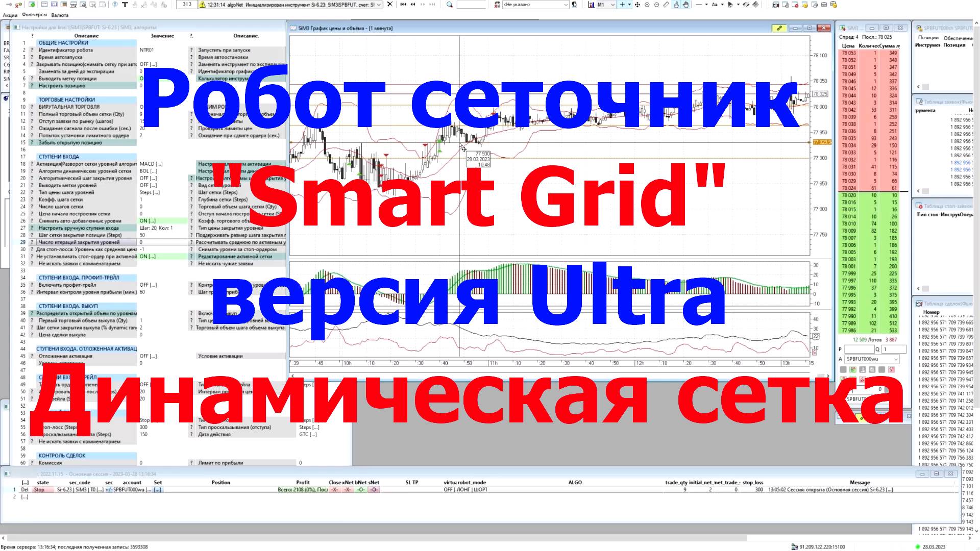The height and width of the screenshot is (551, 980).
Task: Select the Text (T) annotation tool
Action: pyautogui.click(x=125, y=5)
